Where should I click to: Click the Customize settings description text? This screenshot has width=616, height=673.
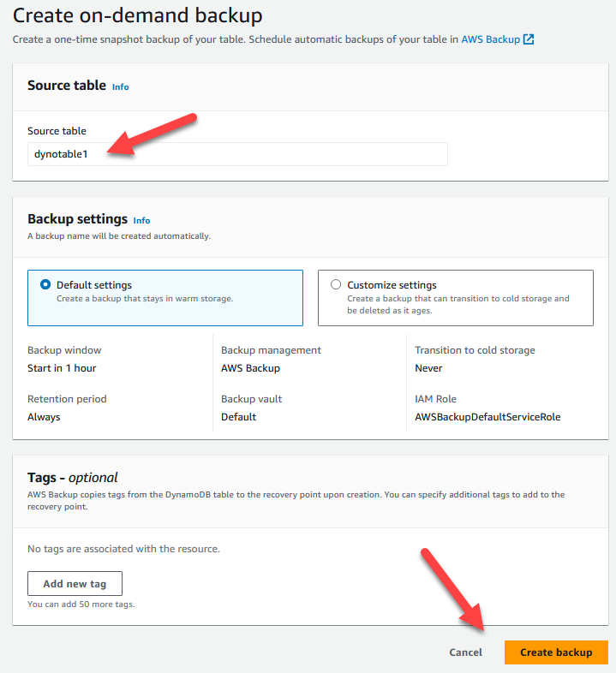point(458,305)
